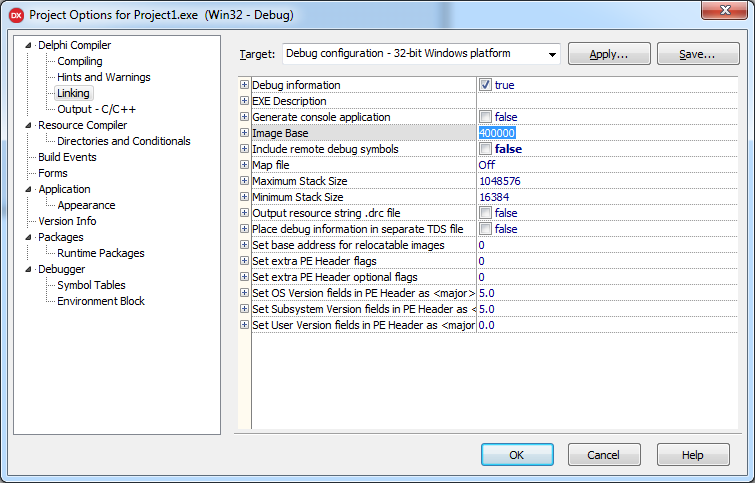Select Runtime Packages item
The height and width of the screenshot is (483, 755).
101,253
